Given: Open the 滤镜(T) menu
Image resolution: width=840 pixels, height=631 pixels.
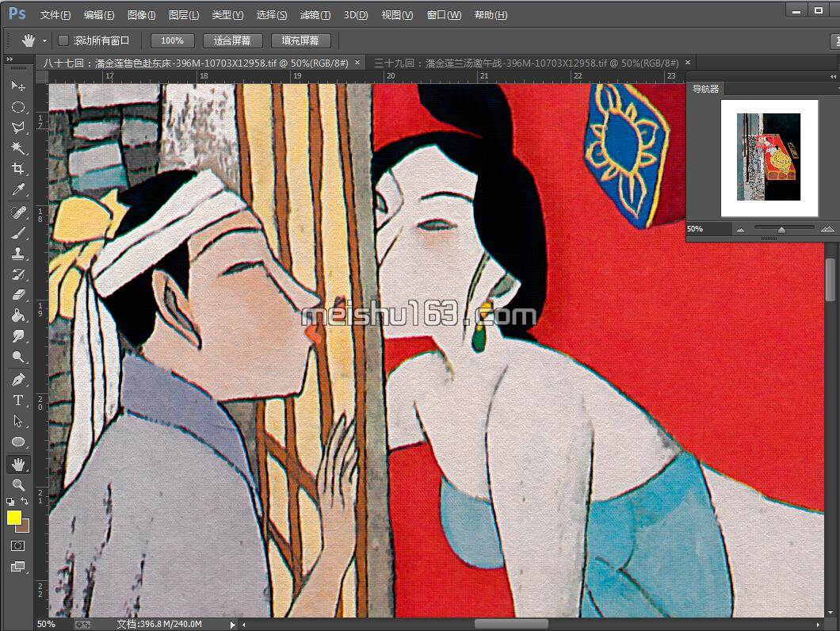Looking at the screenshot, I should [315, 15].
